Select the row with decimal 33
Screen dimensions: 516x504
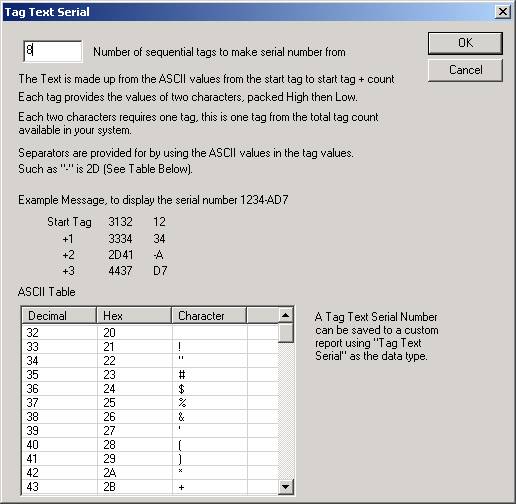pos(150,347)
